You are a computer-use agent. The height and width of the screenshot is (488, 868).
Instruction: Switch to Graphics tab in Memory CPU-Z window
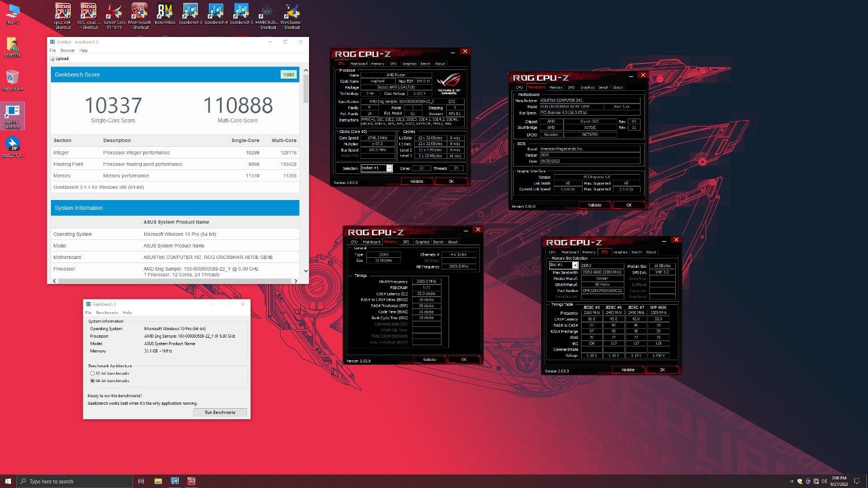(x=422, y=242)
